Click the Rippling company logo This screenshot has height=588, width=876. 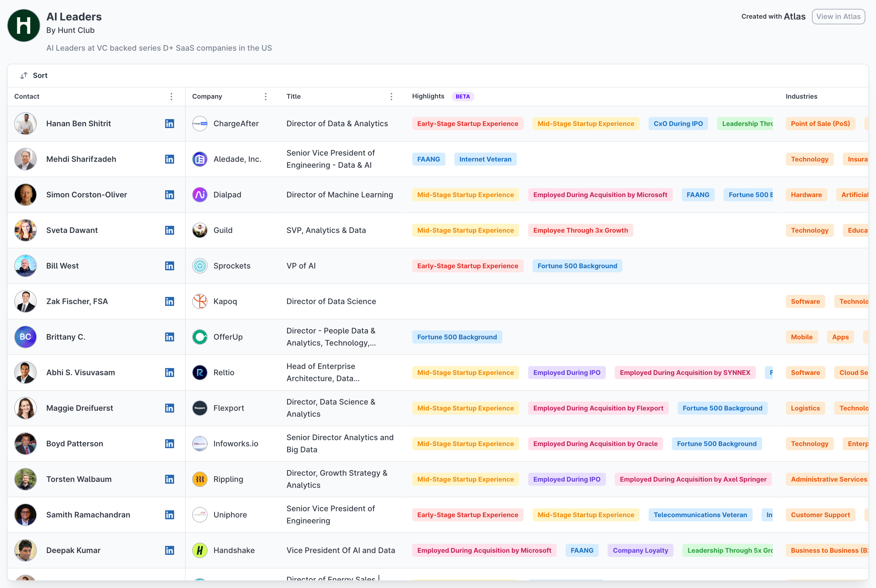point(200,479)
